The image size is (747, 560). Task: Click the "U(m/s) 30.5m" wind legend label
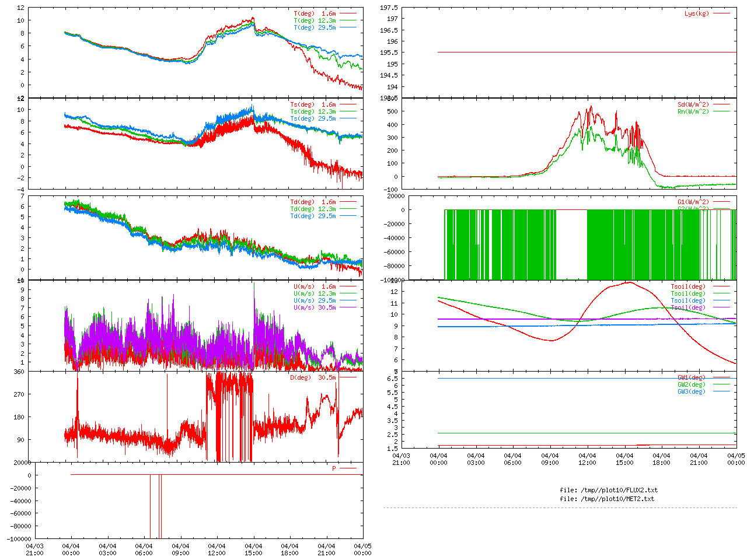coord(315,308)
